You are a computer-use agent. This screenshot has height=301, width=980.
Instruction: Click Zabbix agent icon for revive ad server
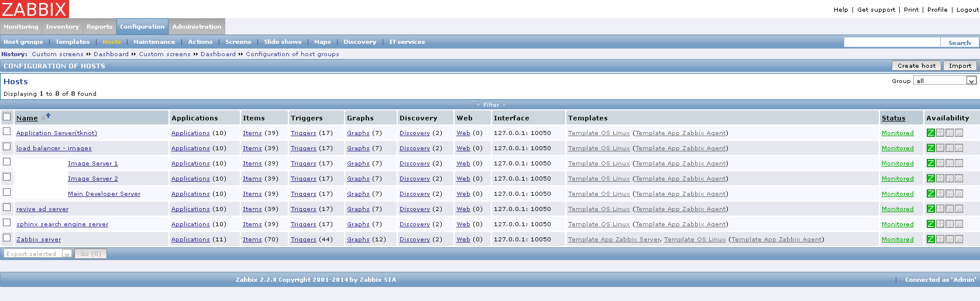(x=930, y=209)
